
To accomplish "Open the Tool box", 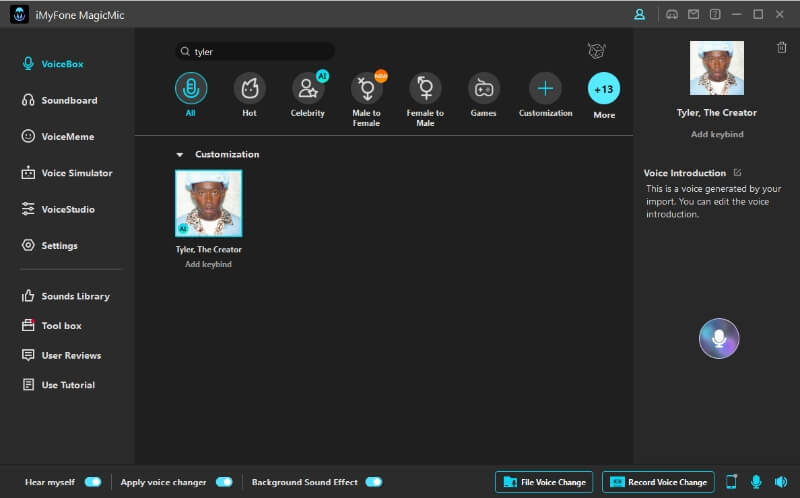I will (52, 326).
